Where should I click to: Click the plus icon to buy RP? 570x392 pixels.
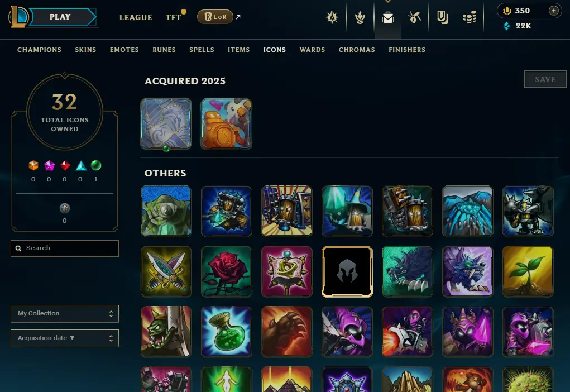pos(554,11)
